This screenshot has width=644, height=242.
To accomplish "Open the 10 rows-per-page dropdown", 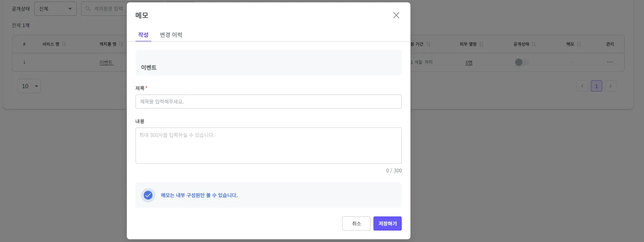I will coord(29,86).
